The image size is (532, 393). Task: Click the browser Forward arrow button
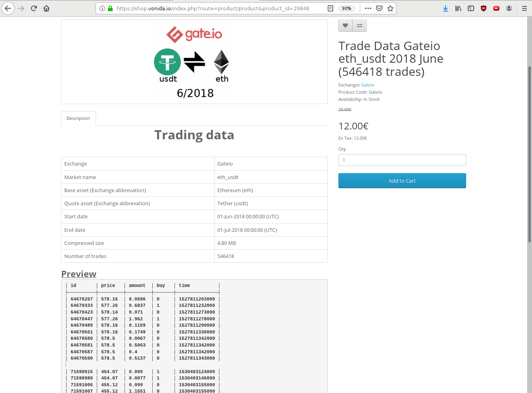tap(21, 8)
